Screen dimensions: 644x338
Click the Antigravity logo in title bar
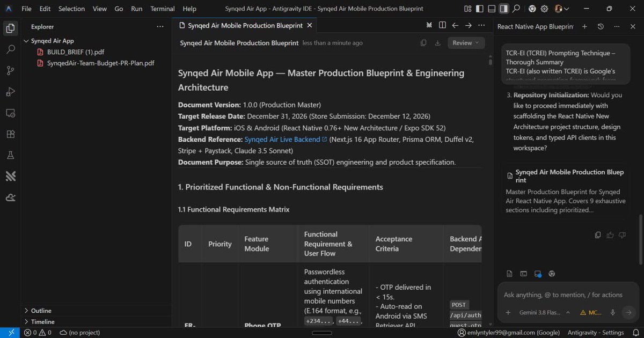9,9
